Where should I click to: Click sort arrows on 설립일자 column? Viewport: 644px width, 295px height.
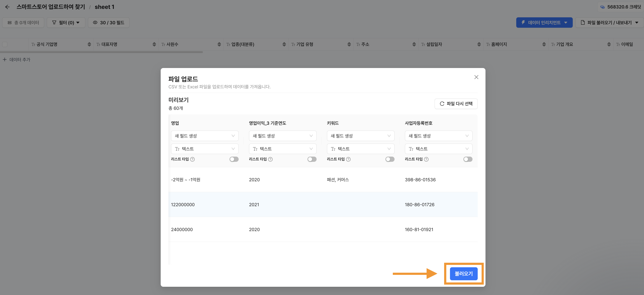479,44
